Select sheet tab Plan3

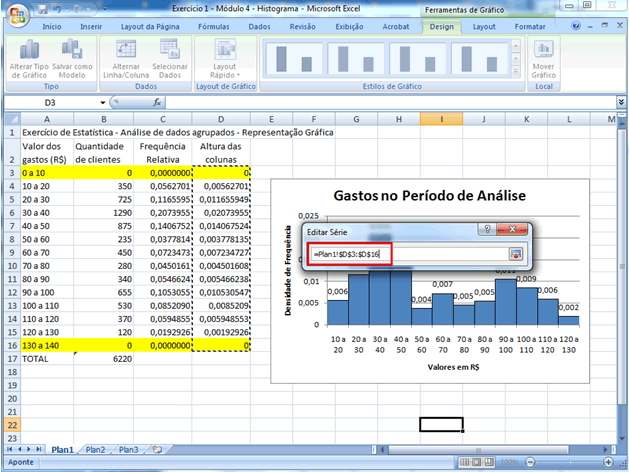coord(129,450)
